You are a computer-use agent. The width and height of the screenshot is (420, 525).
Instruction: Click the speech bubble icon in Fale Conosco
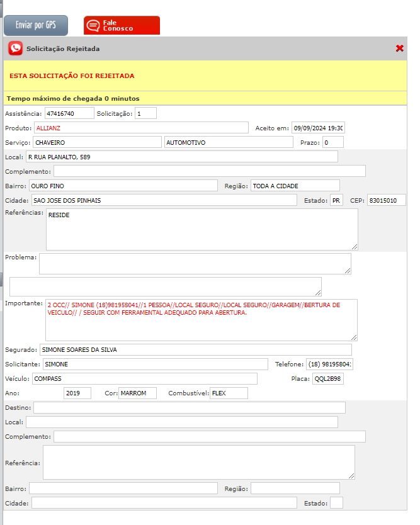pos(93,25)
